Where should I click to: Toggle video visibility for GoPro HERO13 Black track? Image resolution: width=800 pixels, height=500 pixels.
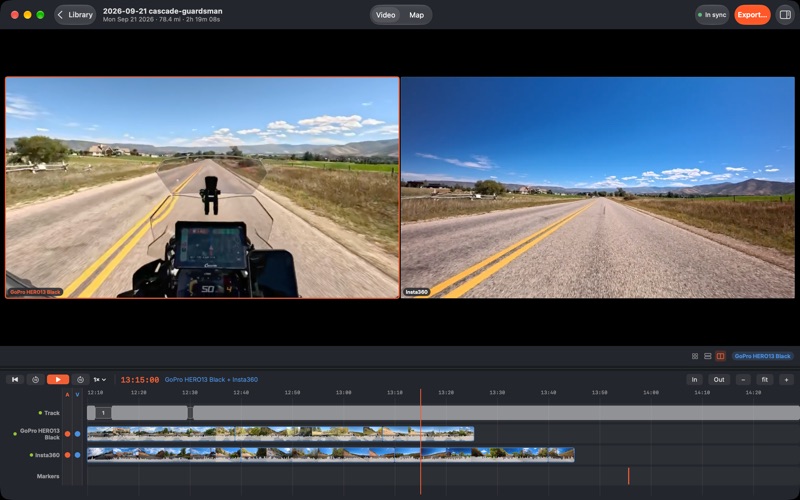[78, 434]
